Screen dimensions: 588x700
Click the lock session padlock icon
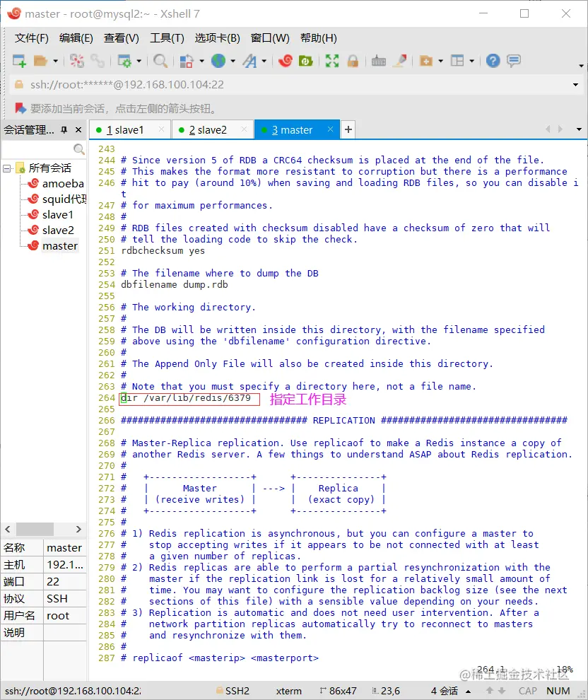tap(353, 61)
